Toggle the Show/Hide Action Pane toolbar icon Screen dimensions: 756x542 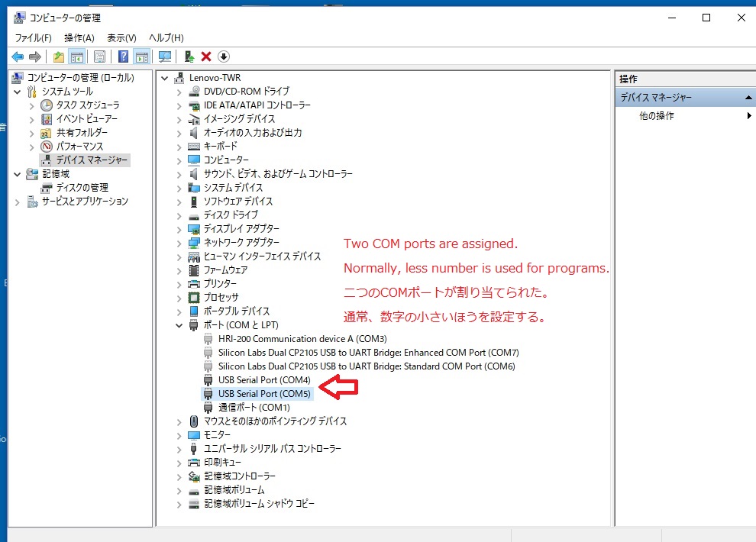[142, 56]
